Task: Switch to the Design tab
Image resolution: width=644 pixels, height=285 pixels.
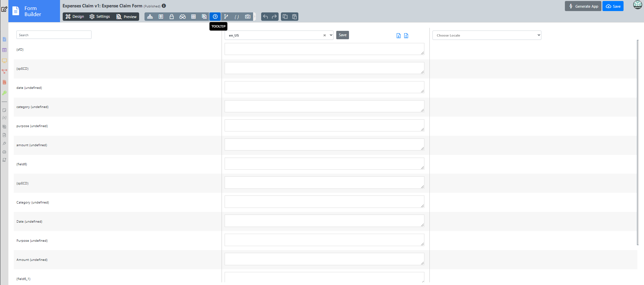Action: pos(75,17)
